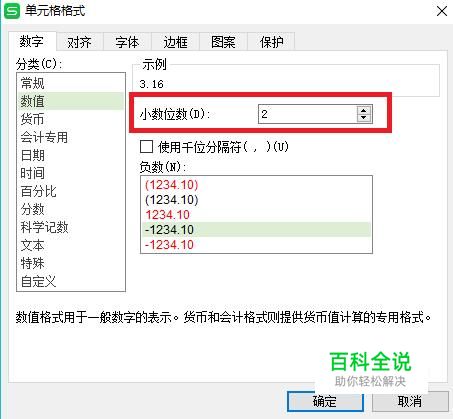
Task: Switch to the 对齐 tab
Action: point(79,42)
